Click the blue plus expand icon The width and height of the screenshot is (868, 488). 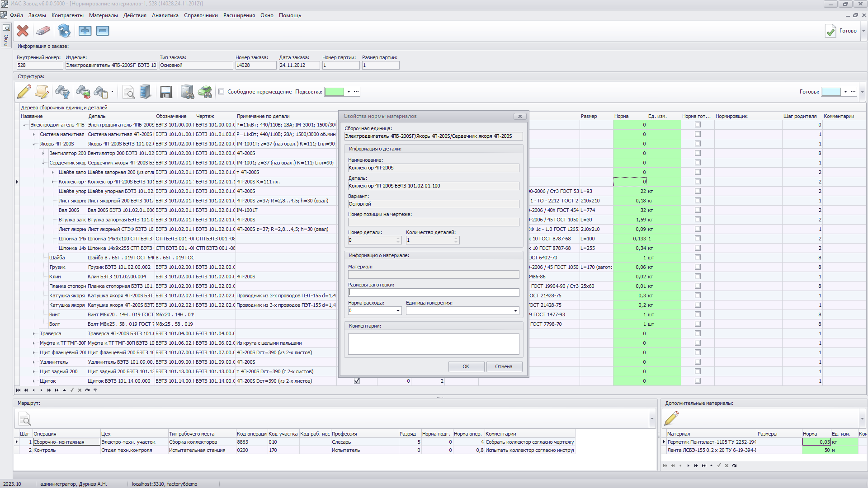[x=85, y=31]
